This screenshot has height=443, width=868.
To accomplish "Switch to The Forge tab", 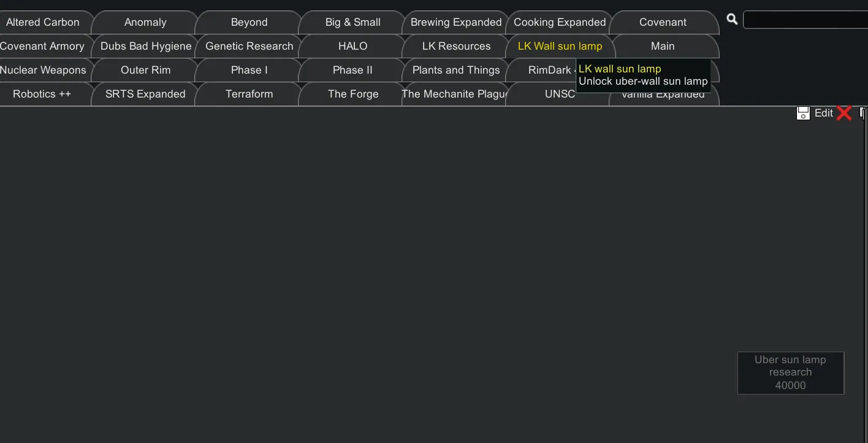I will [352, 94].
